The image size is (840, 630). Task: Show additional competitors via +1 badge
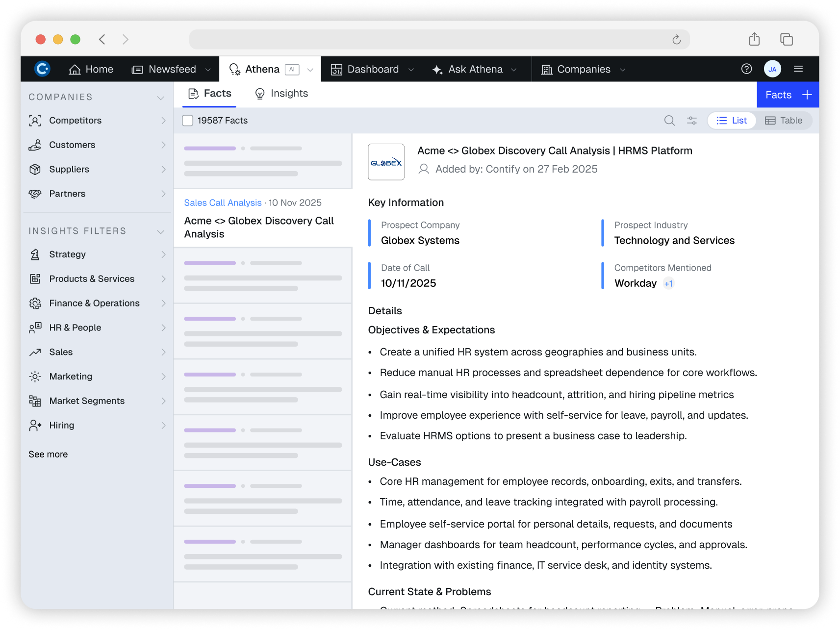click(x=668, y=283)
